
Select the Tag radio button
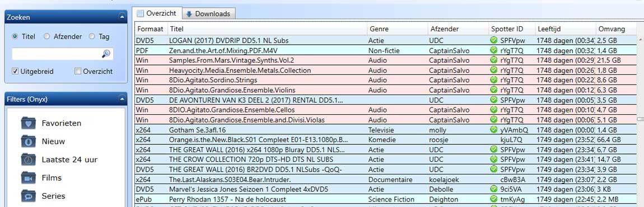click(x=92, y=36)
